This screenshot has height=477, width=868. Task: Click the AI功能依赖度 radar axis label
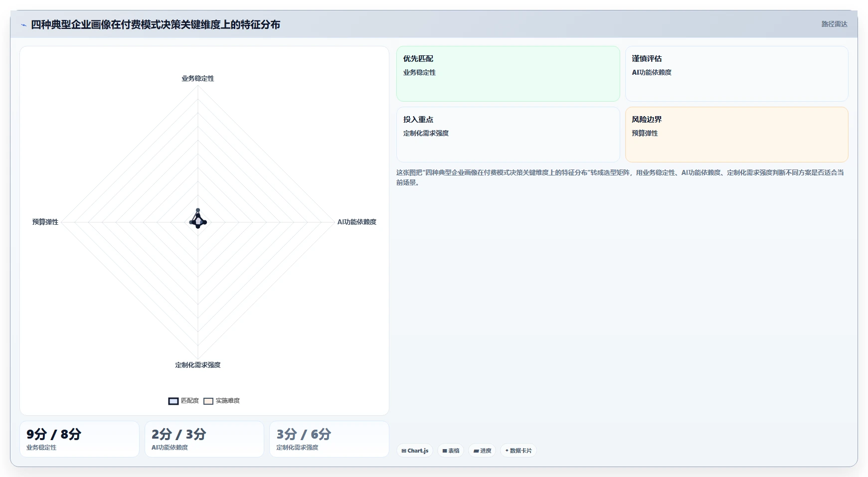(x=357, y=222)
